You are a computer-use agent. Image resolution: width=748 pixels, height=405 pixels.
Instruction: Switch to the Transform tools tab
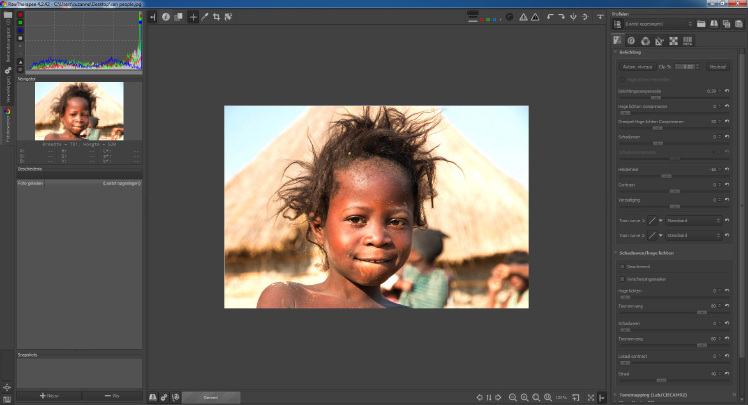pyautogui.click(x=659, y=41)
